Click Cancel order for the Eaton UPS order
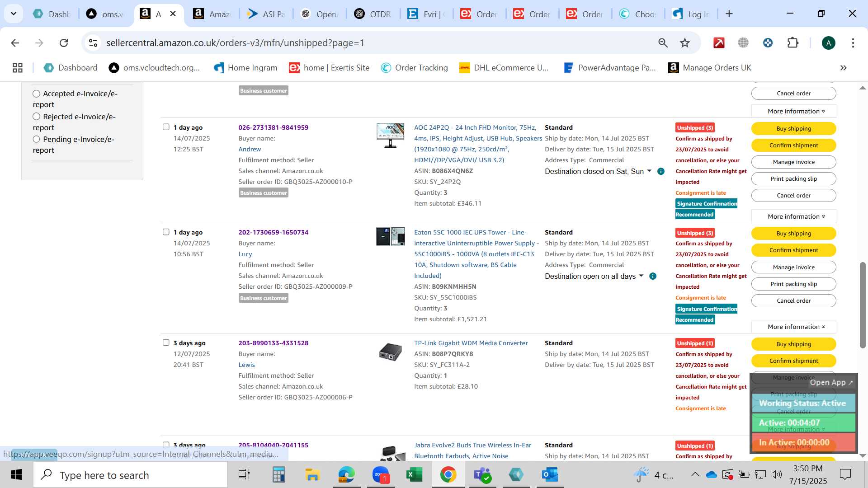Viewport: 868px width, 488px height. 793,300
